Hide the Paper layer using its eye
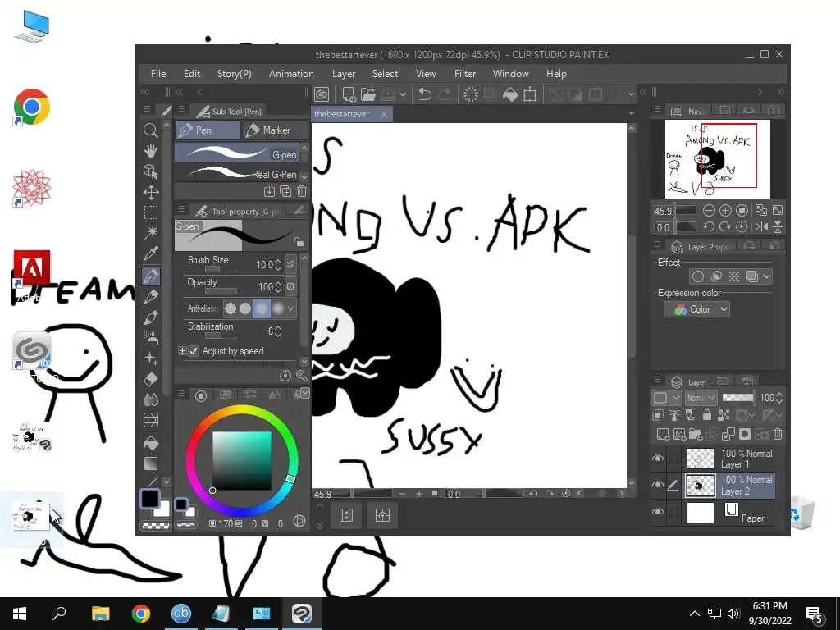Screen dimensions: 840x630 click(x=657, y=512)
